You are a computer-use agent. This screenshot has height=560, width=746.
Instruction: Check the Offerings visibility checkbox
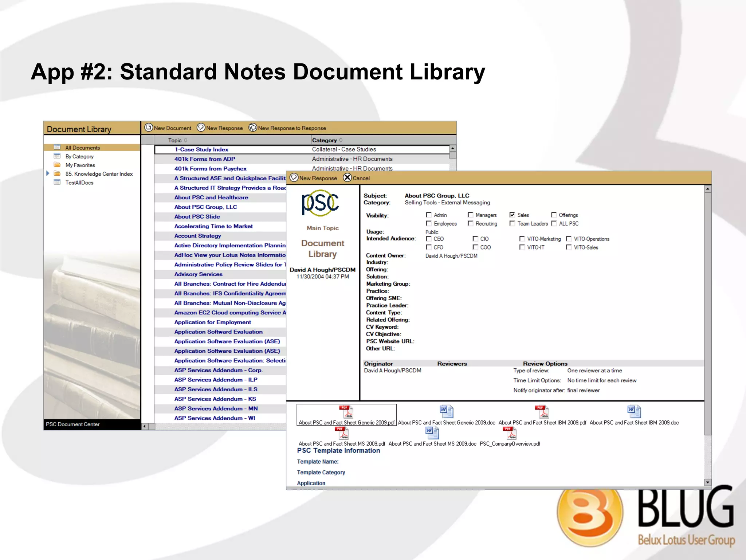click(554, 215)
